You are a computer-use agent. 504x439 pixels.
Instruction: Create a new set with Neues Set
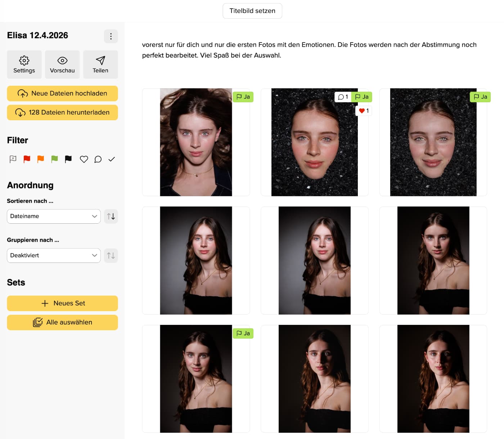tap(62, 303)
